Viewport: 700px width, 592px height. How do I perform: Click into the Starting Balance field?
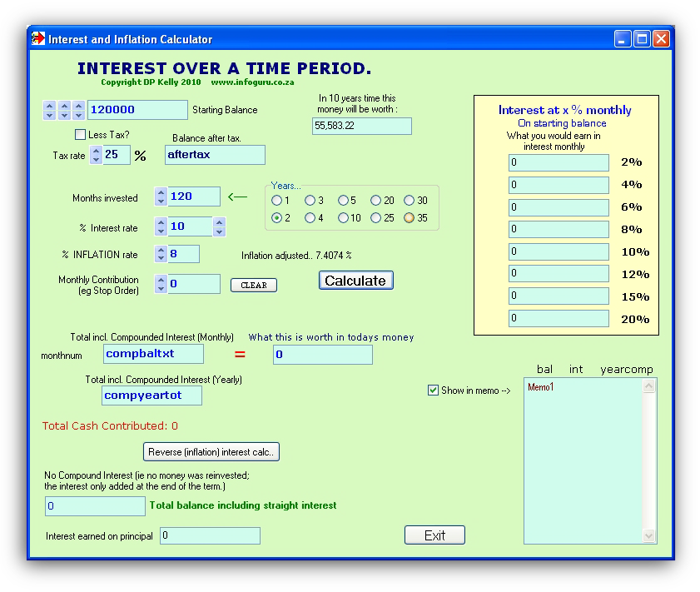(x=137, y=110)
